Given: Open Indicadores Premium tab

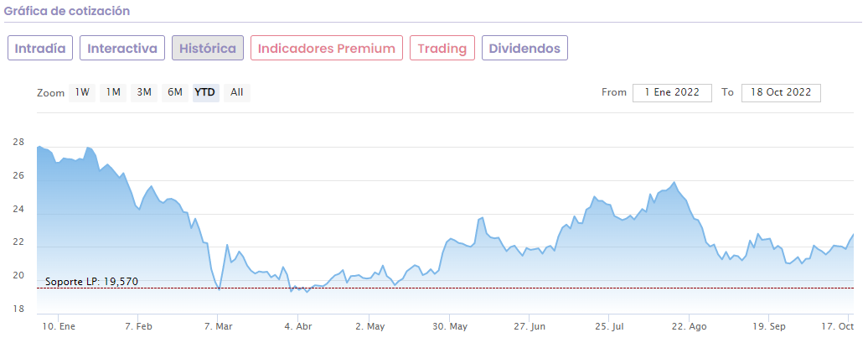Looking at the screenshot, I should 327,48.
